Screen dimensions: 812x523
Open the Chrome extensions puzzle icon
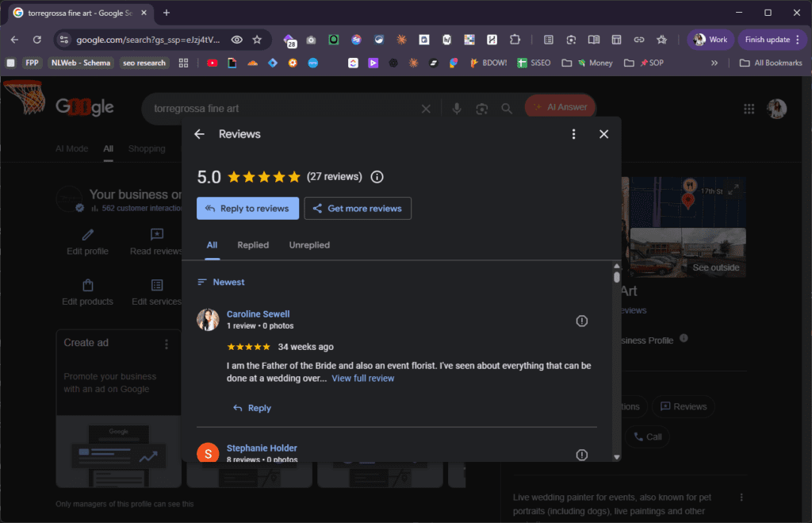tap(515, 39)
